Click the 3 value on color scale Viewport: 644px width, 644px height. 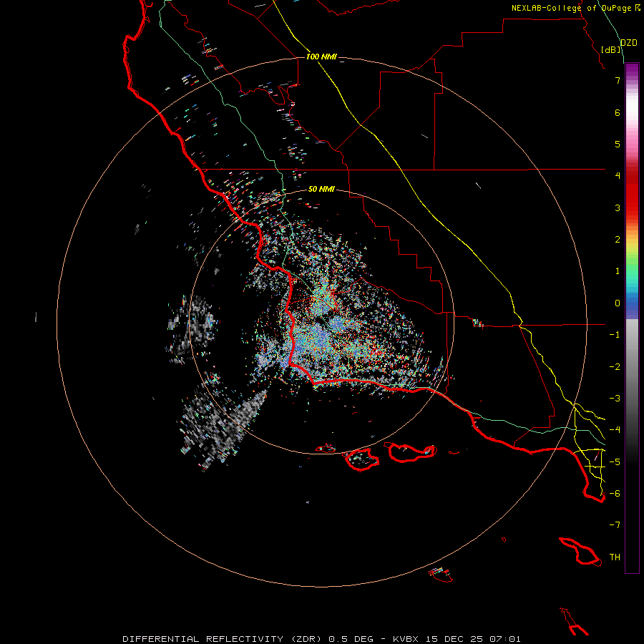[618, 208]
